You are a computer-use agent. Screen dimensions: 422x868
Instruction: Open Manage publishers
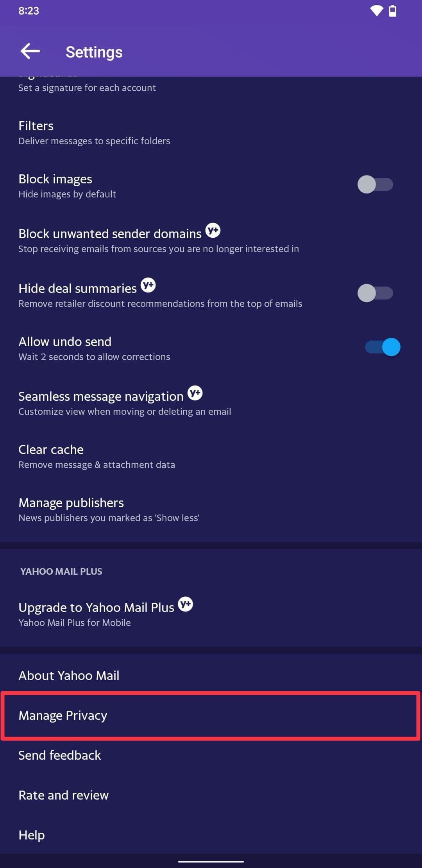pyautogui.click(x=109, y=509)
